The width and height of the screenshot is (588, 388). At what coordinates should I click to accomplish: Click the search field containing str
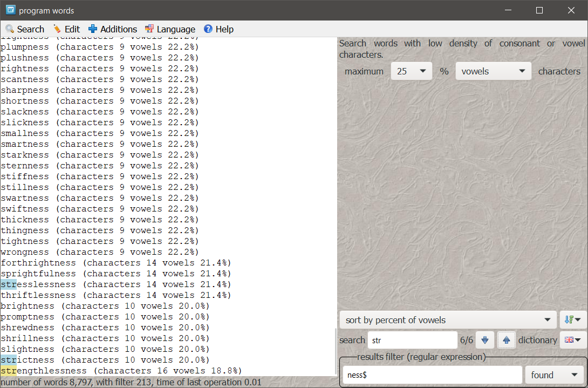click(x=413, y=341)
